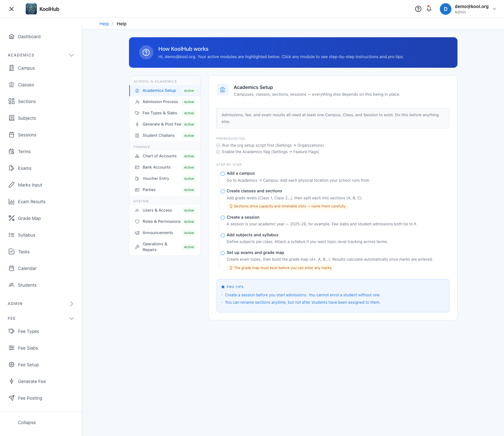Click the Tasks checkbox icon in sidebar

point(12,252)
